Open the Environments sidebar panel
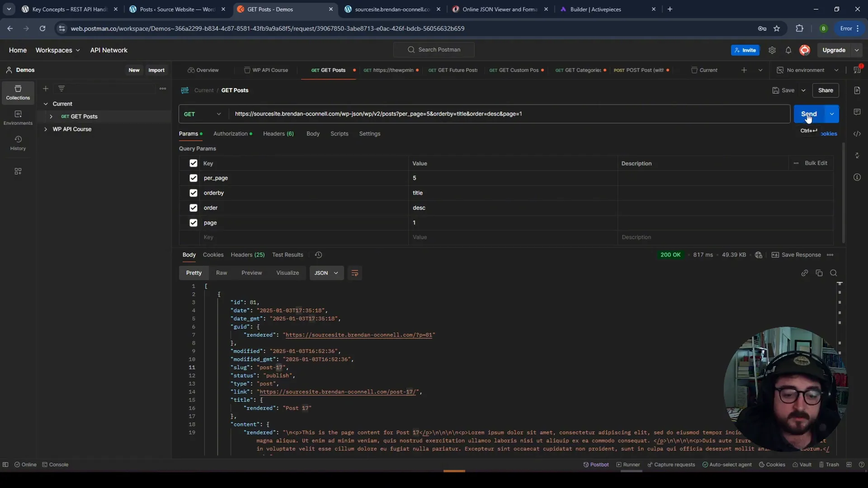The image size is (868, 488). 18,118
